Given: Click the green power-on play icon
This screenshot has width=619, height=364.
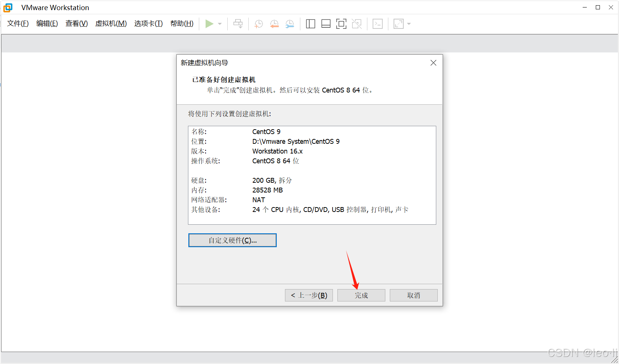Looking at the screenshot, I should pos(209,24).
